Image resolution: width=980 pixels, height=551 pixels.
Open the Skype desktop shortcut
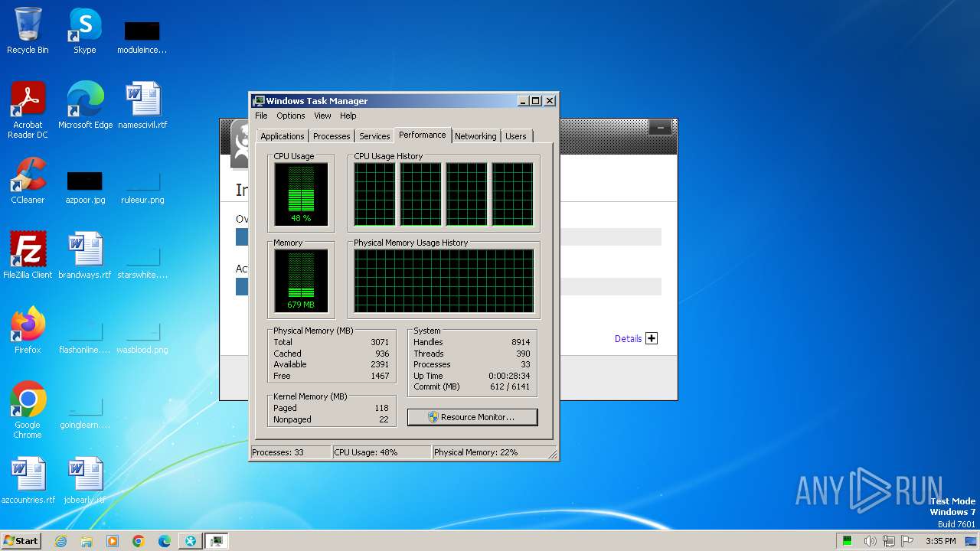coord(84,31)
